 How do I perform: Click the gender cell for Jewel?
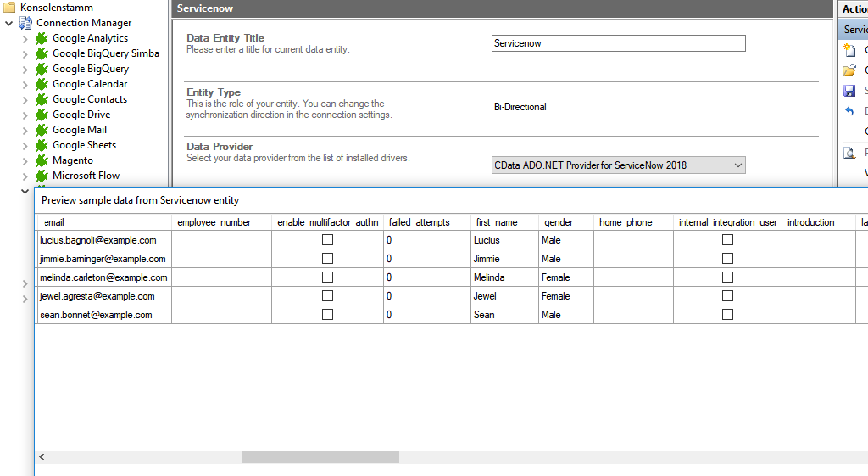tap(565, 296)
